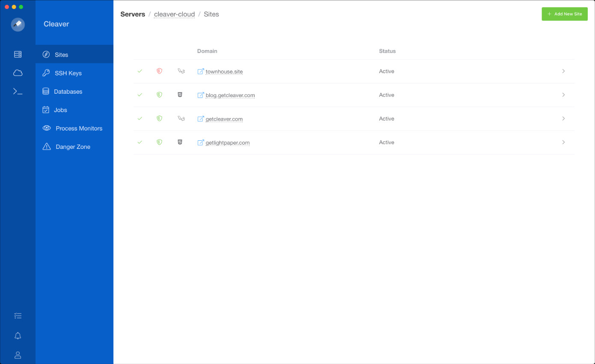The width and height of the screenshot is (595, 364).
Task: Open getlightpaper.com domain link
Action: pyautogui.click(x=227, y=142)
